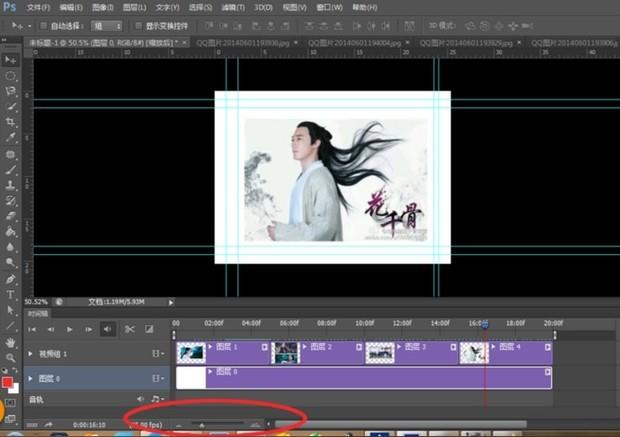Open the 图像(I) menu
The width and height of the screenshot is (620, 437).
point(102,8)
